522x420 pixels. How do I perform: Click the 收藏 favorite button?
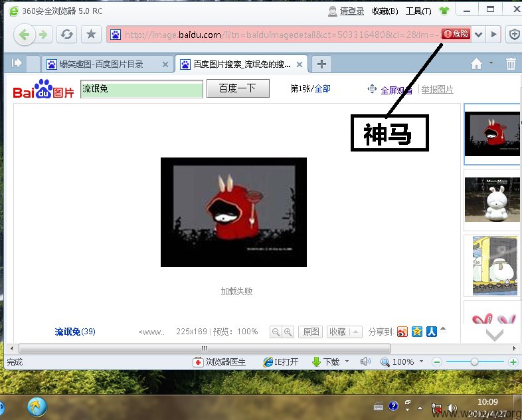(x=338, y=332)
